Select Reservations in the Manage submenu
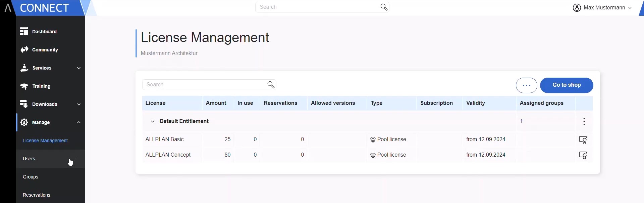Screen dimensions: 644x203 [x=37, y=195]
